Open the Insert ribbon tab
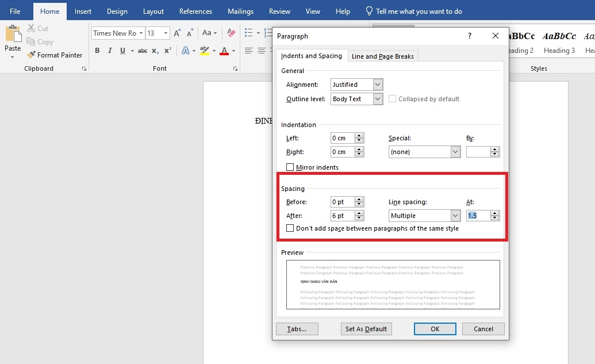The width and height of the screenshot is (595, 364). [83, 12]
